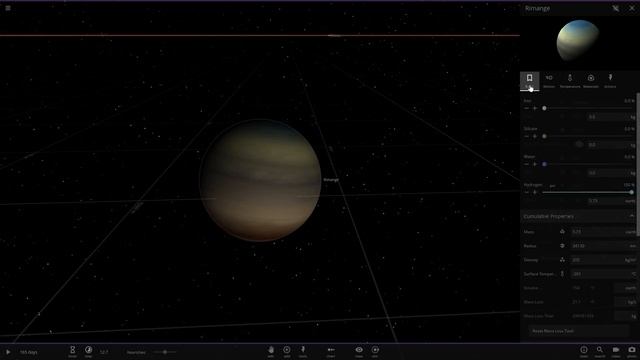
Task: Click the elapsed days time readout
Action: click(x=29, y=352)
